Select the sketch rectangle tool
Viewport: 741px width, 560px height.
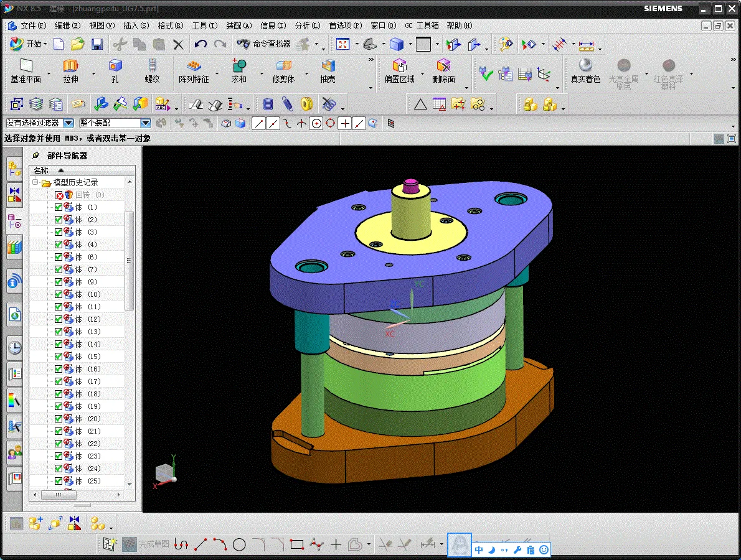[297, 544]
